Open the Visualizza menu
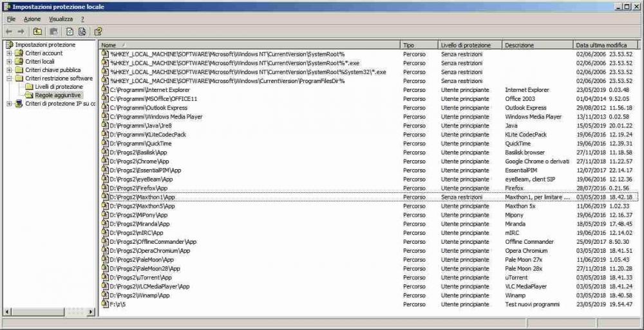 pyautogui.click(x=61, y=19)
